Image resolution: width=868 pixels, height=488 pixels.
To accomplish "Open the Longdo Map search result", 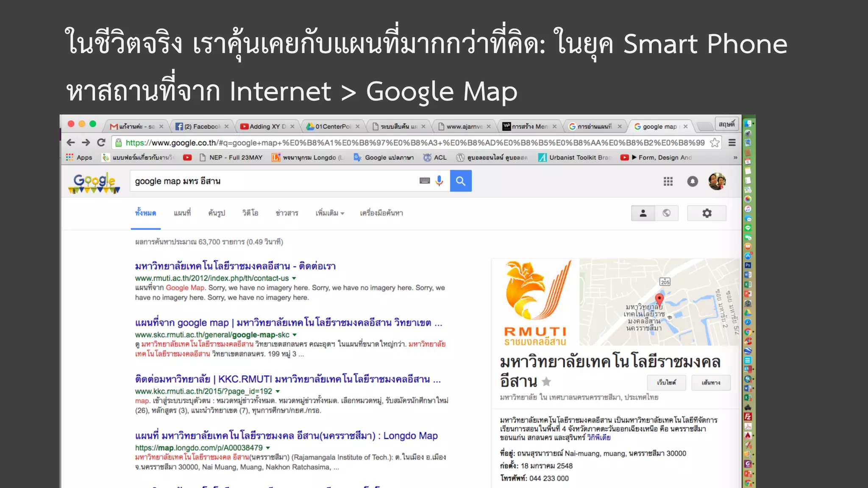I will pos(286,435).
